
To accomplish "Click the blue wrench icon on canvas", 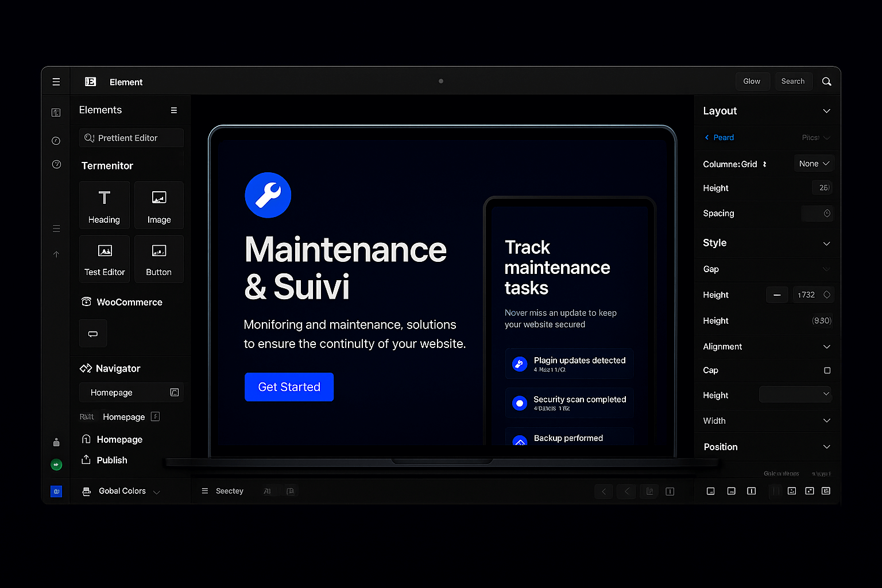I will tap(268, 195).
